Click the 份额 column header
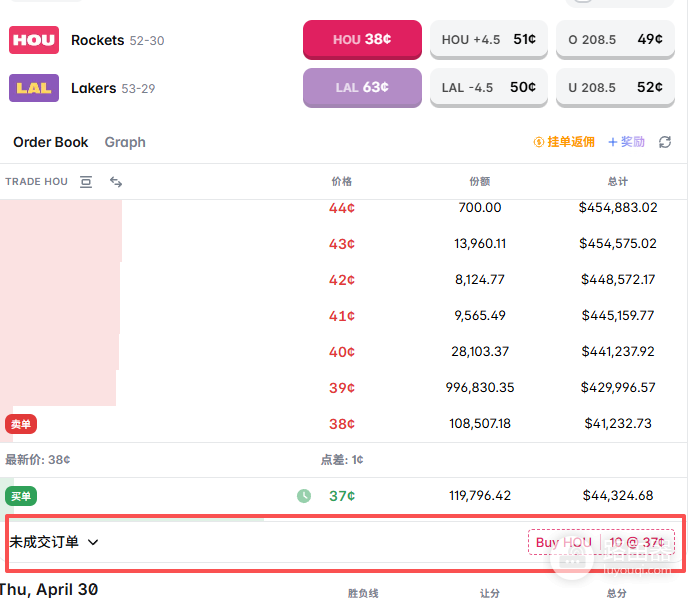This screenshot has width=690, height=598. click(x=480, y=181)
